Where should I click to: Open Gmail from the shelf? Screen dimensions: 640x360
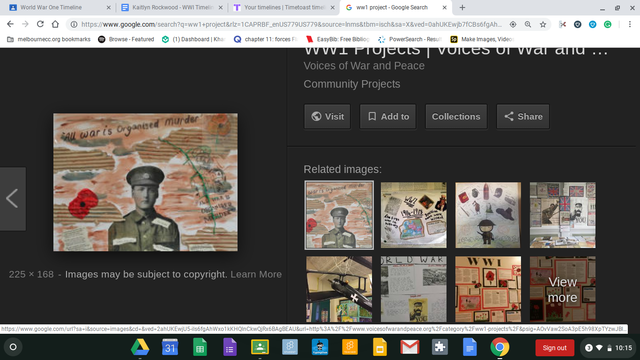coord(410,347)
